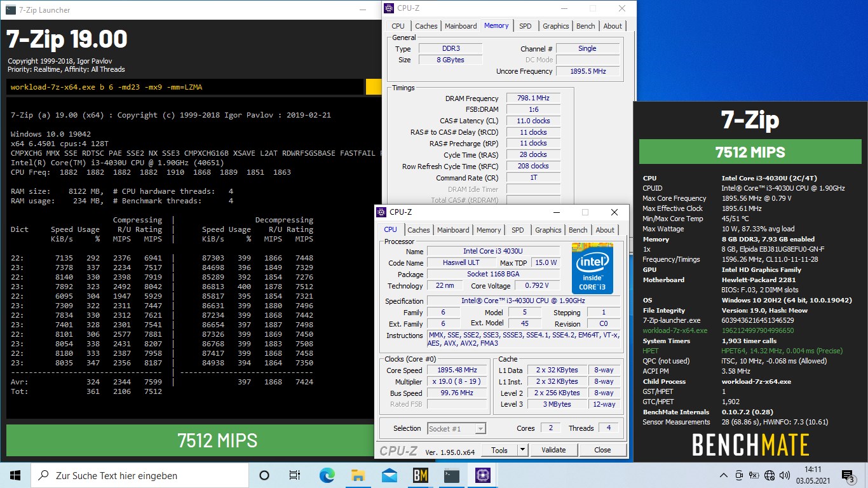The width and height of the screenshot is (868, 488).
Task: Open About tab in front CPU-Z window
Action: coord(605,230)
